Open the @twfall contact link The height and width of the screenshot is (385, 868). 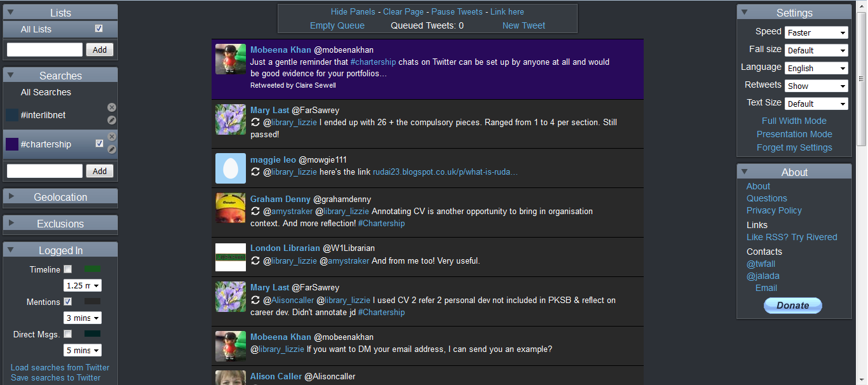[761, 264]
